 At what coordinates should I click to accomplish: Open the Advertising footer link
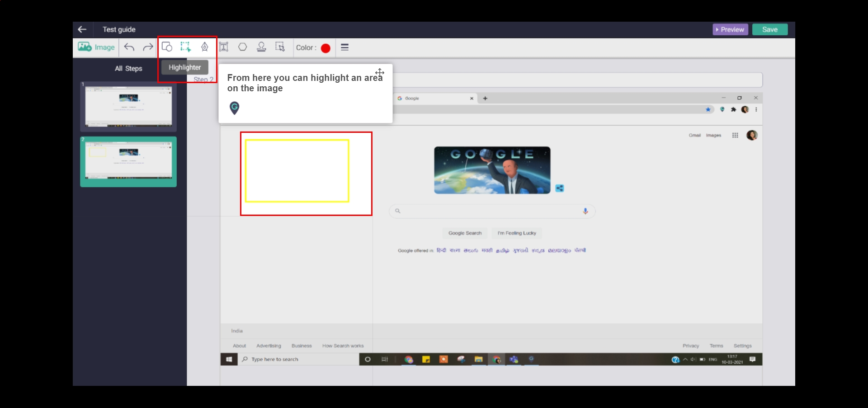pyautogui.click(x=269, y=346)
